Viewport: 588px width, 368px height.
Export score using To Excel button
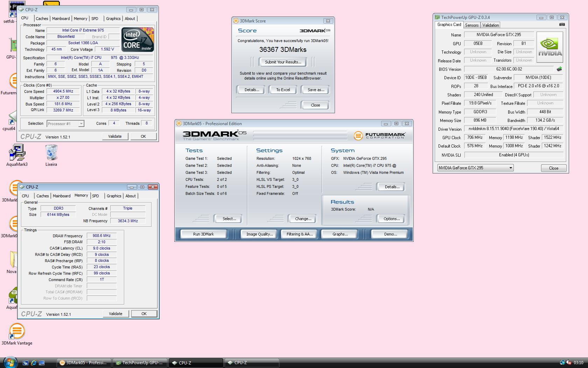[283, 90]
